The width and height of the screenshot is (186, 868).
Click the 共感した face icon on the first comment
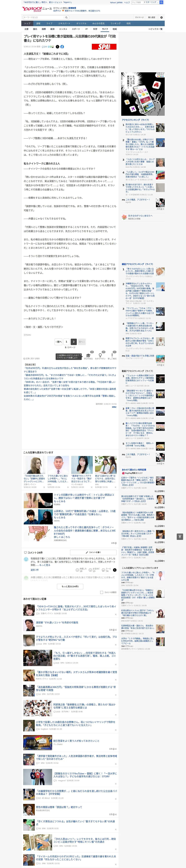click(77, 570)
